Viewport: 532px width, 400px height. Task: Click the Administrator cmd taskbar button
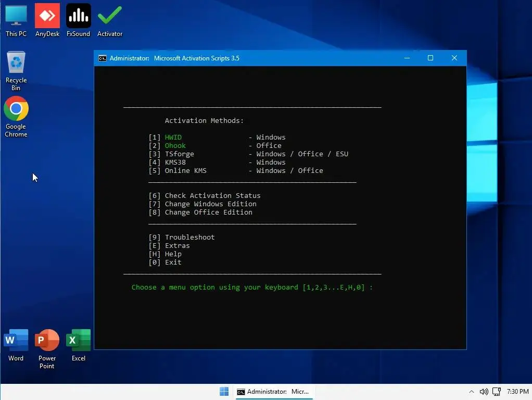pos(273,392)
